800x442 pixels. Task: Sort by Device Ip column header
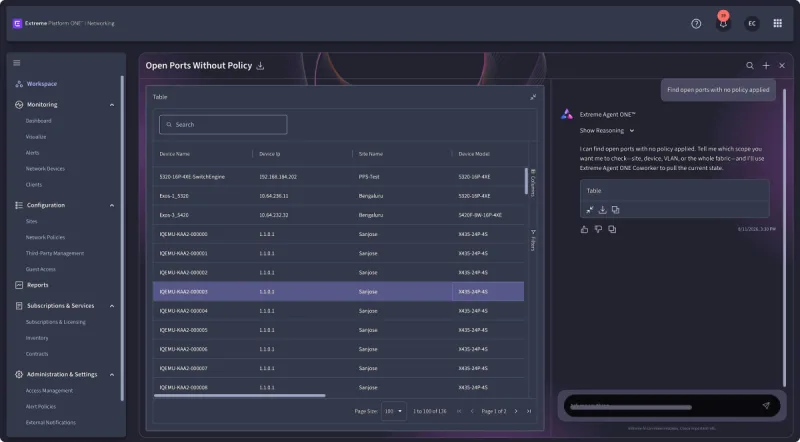pyautogui.click(x=269, y=154)
